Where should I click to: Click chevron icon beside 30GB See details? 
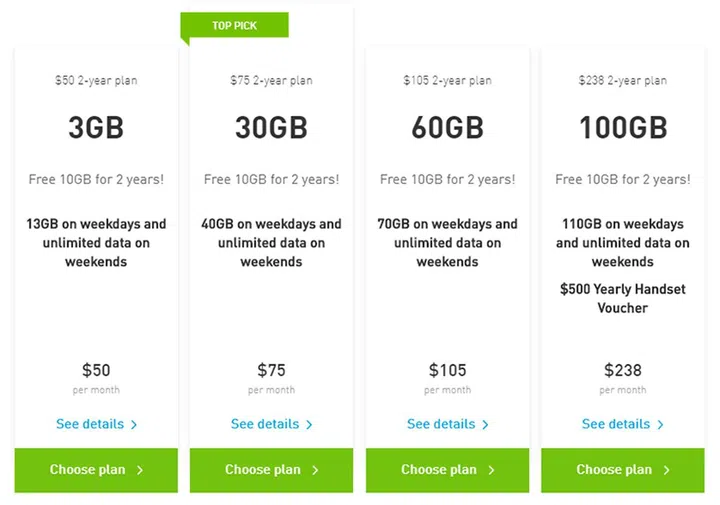309,425
